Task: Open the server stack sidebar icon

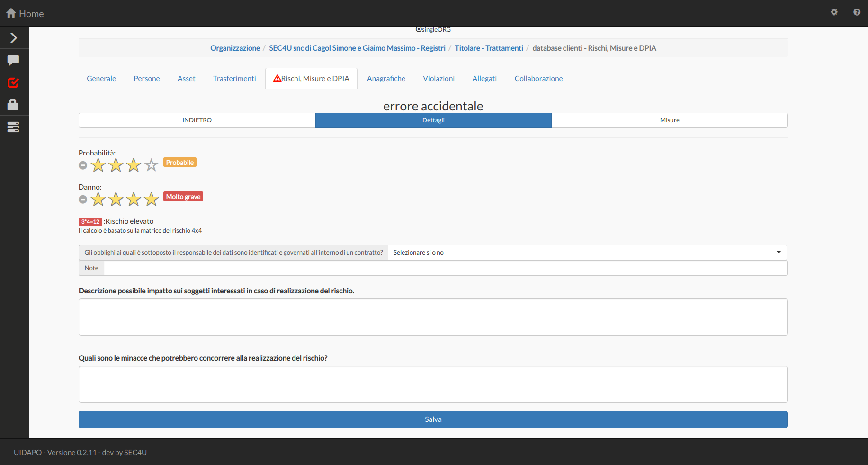Action: coord(13,127)
